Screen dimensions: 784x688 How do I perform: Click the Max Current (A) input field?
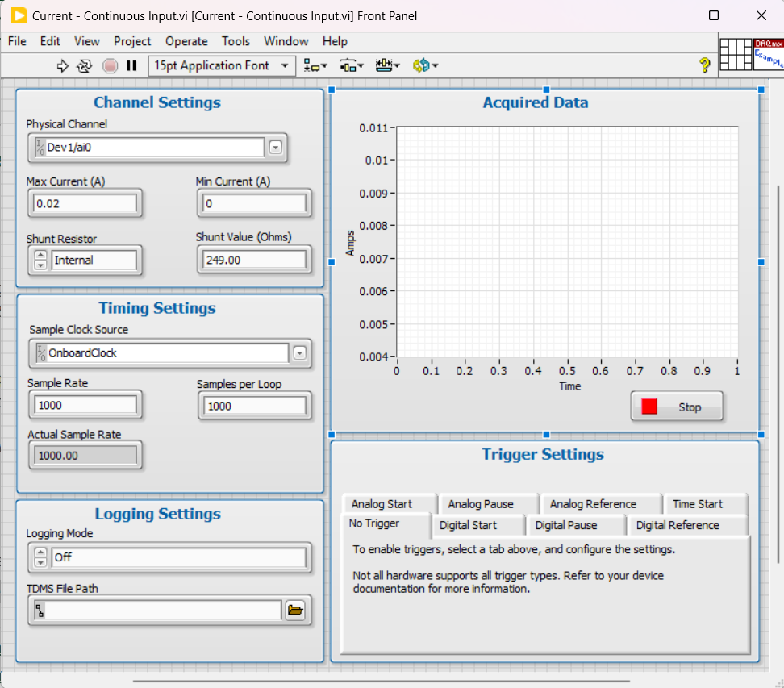click(x=85, y=203)
